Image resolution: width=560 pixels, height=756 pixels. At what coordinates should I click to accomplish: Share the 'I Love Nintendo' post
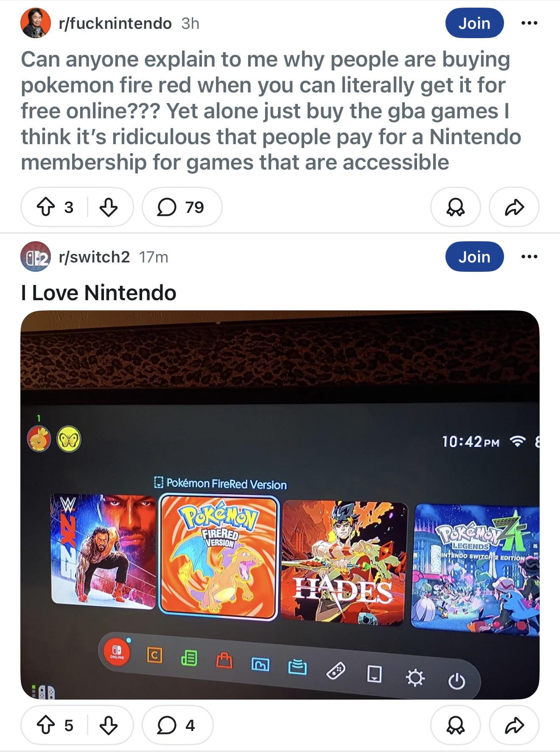coord(514,725)
